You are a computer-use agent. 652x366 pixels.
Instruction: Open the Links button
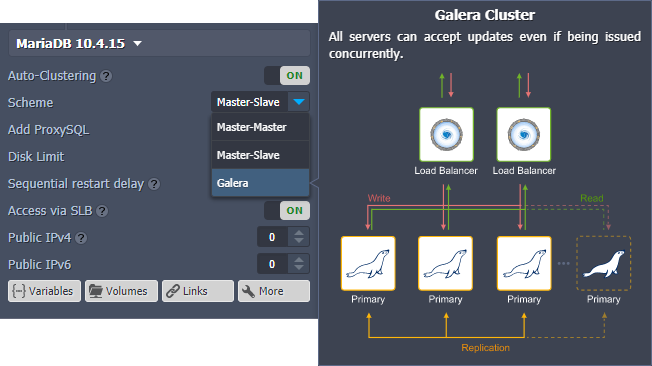point(198,291)
